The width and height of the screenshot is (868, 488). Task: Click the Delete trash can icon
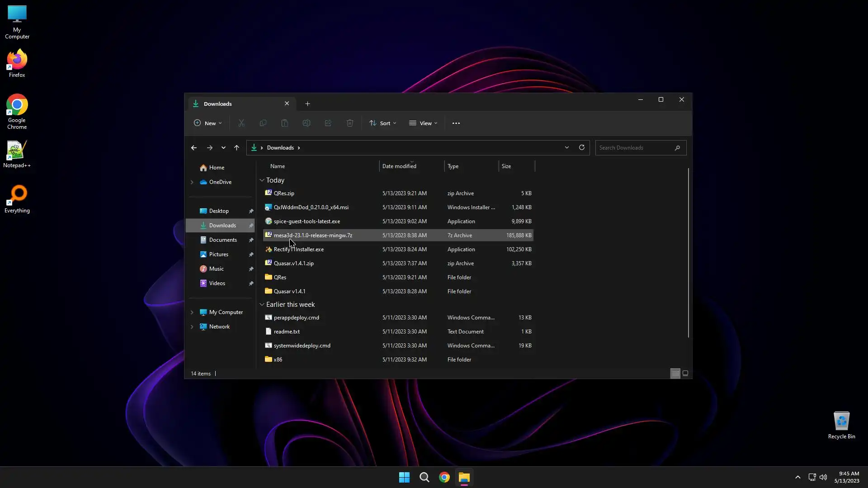tap(350, 123)
